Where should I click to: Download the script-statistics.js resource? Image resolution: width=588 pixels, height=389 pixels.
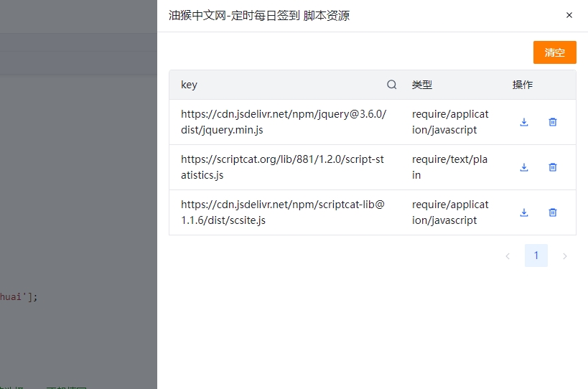pyautogui.click(x=524, y=167)
